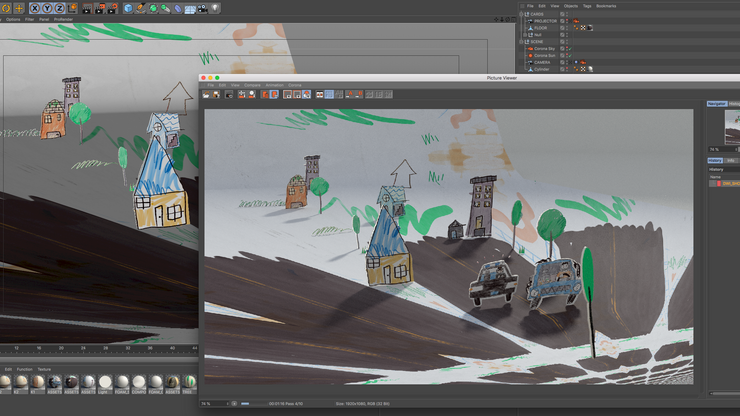740x416 pixels.
Task: Open Texture menu in Material Manager
Action: pyautogui.click(x=44, y=369)
